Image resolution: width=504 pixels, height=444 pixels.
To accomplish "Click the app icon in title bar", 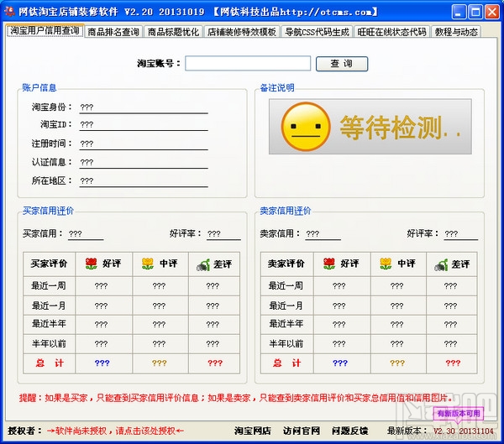I will pos(9,12).
